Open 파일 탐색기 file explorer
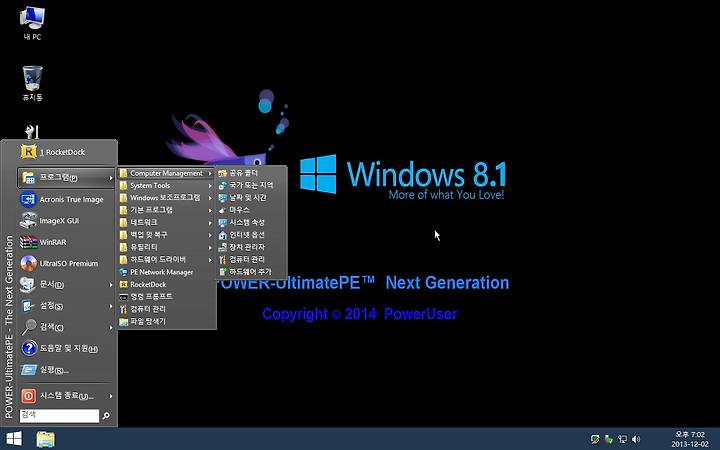The width and height of the screenshot is (720, 450). click(166, 321)
